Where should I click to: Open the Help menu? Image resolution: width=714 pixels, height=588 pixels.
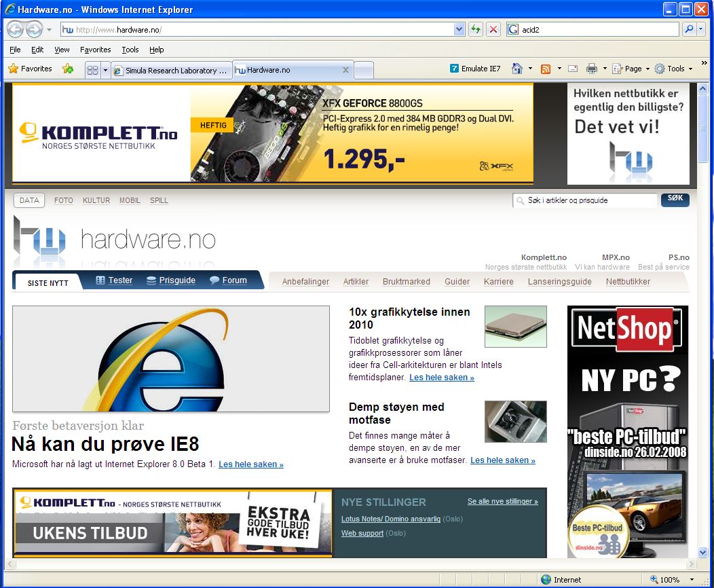pos(156,50)
